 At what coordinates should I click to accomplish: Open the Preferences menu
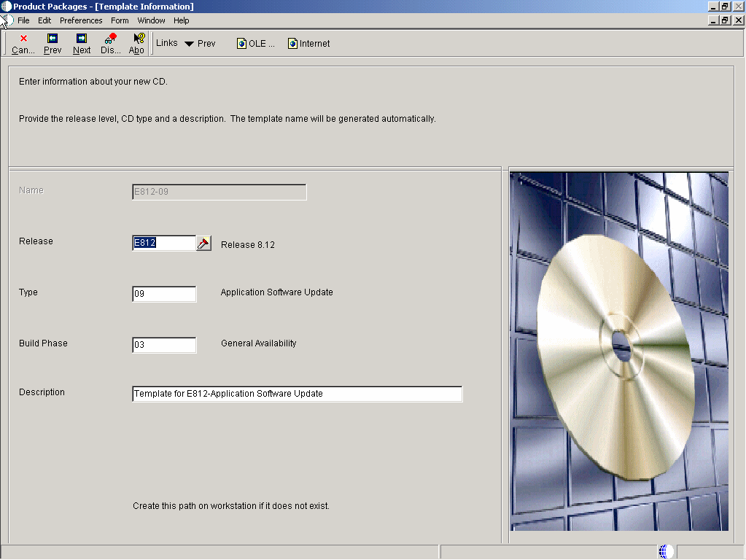[x=81, y=20]
